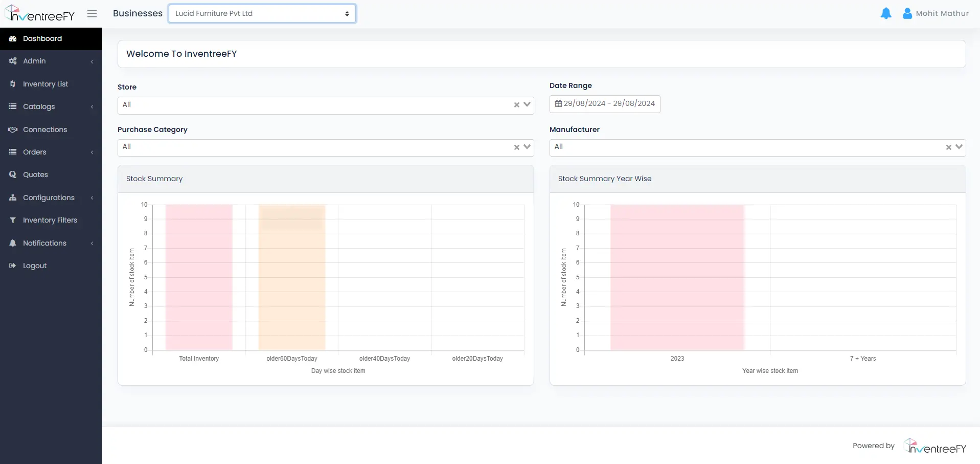This screenshot has width=980, height=464.
Task: Expand the Admin sidebar menu
Action: (x=34, y=61)
